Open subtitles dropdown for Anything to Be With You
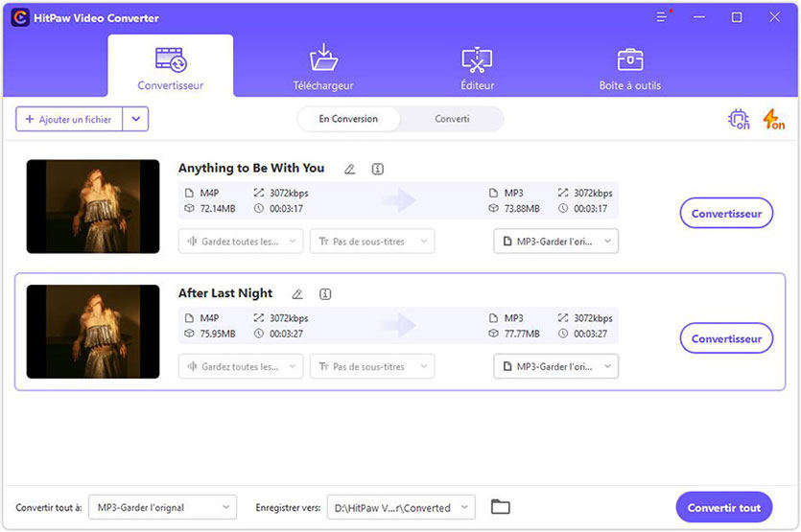The image size is (801, 532). pyautogui.click(x=372, y=241)
